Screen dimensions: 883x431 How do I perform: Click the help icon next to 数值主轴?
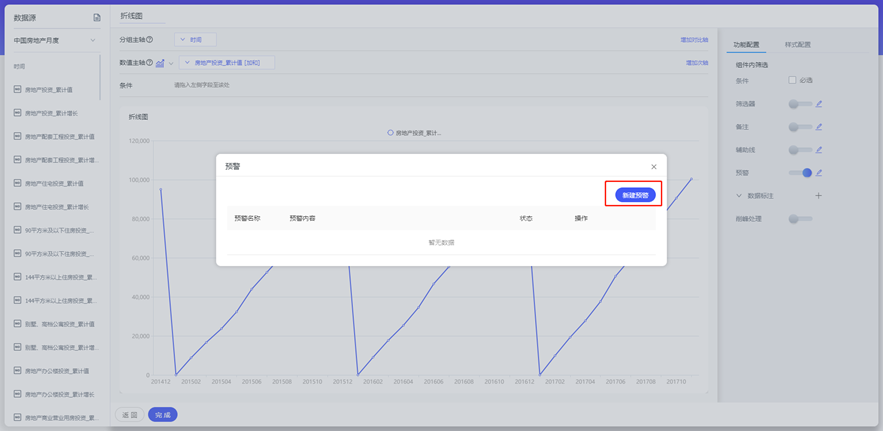coord(150,63)
